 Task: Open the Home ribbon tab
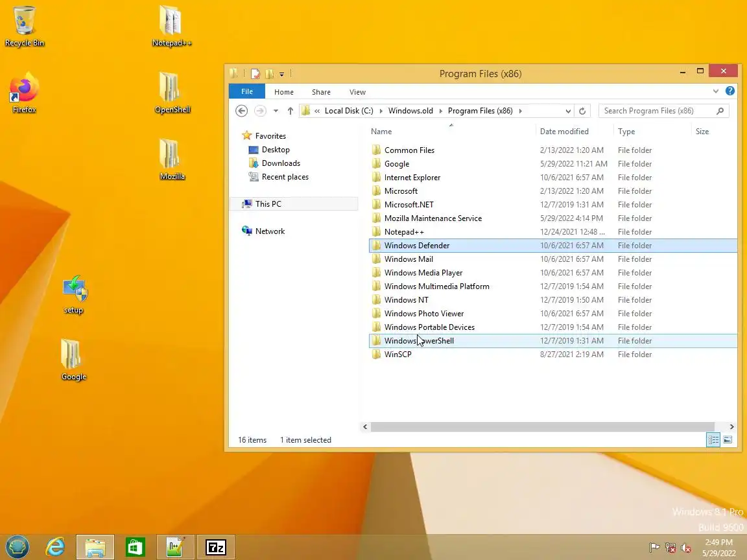284,92
